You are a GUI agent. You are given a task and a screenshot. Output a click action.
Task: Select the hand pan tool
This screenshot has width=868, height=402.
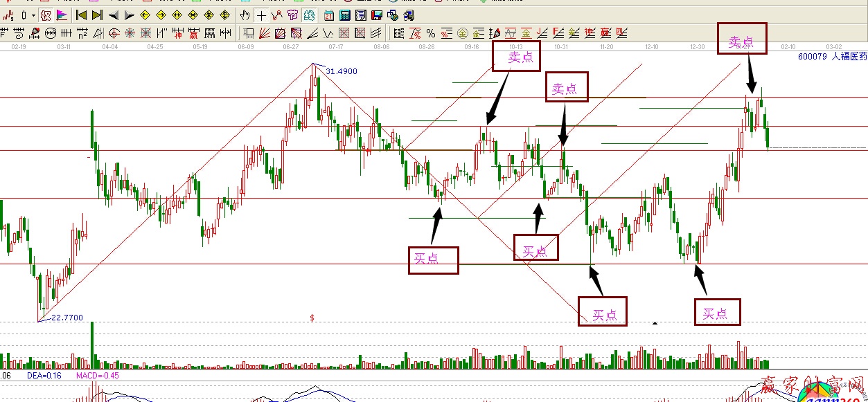coord(245,15)
